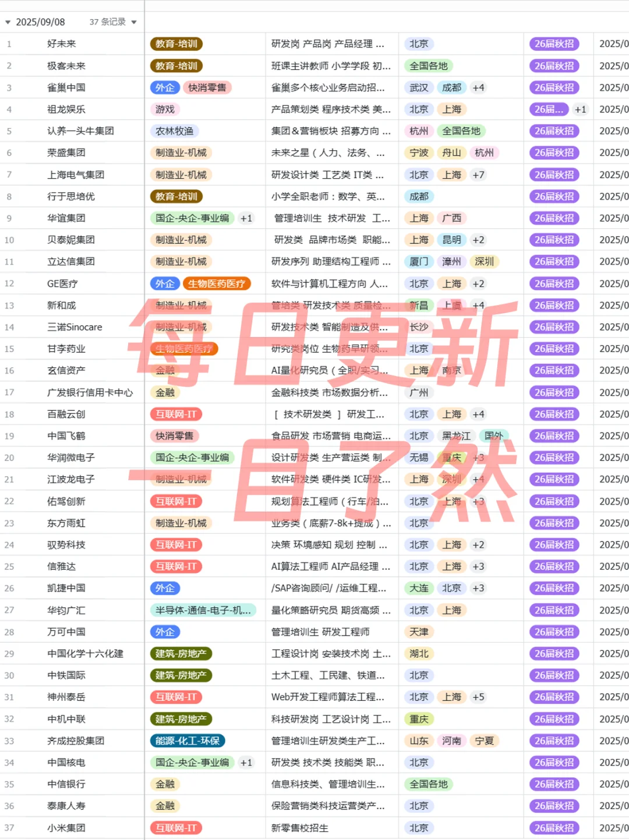
Task: Expand +1 badge beside 26届 in 祖龙娱乐 row
Action: (581, 109)
